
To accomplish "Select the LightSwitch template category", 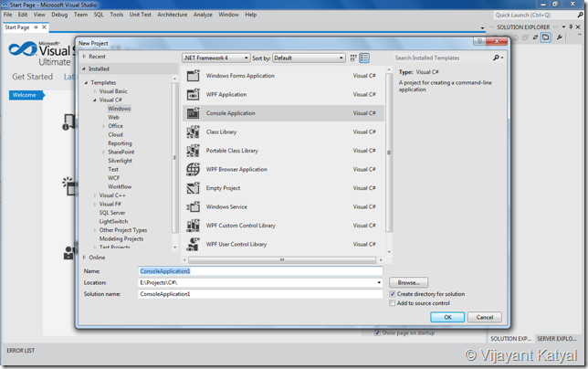I will (113, 221).
